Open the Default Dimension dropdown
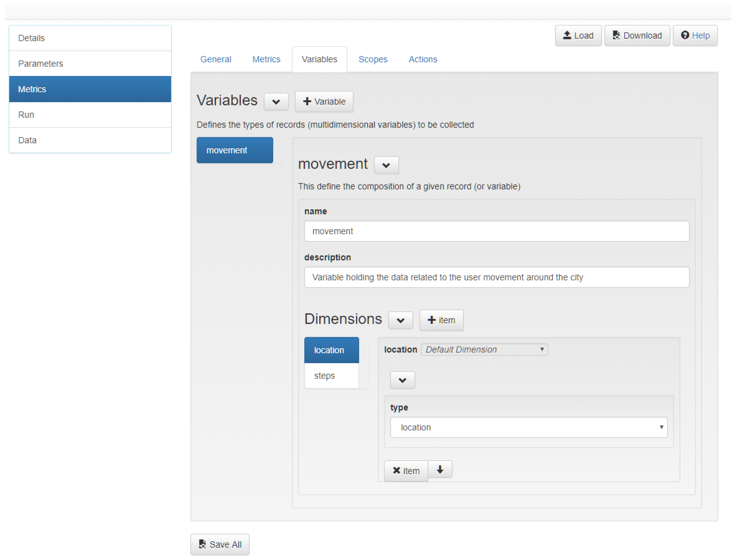Image resolution: width=737 pixels, height=560 pixels. click(484, 349)
